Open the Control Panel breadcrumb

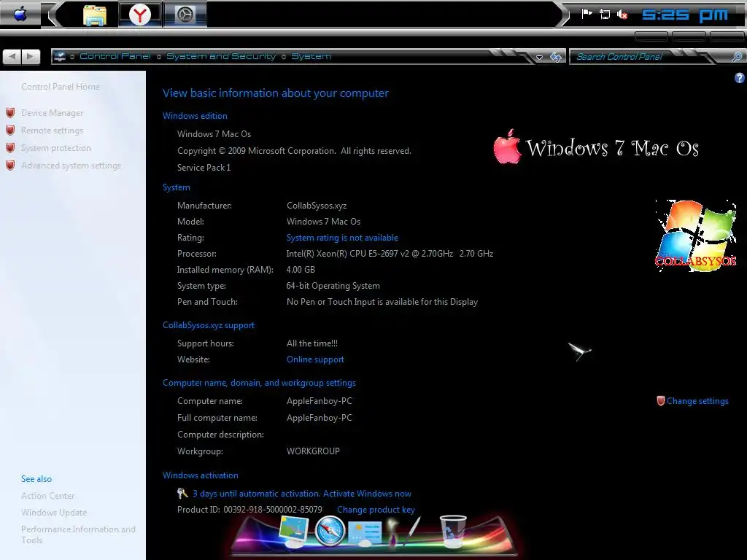[115, 56]
